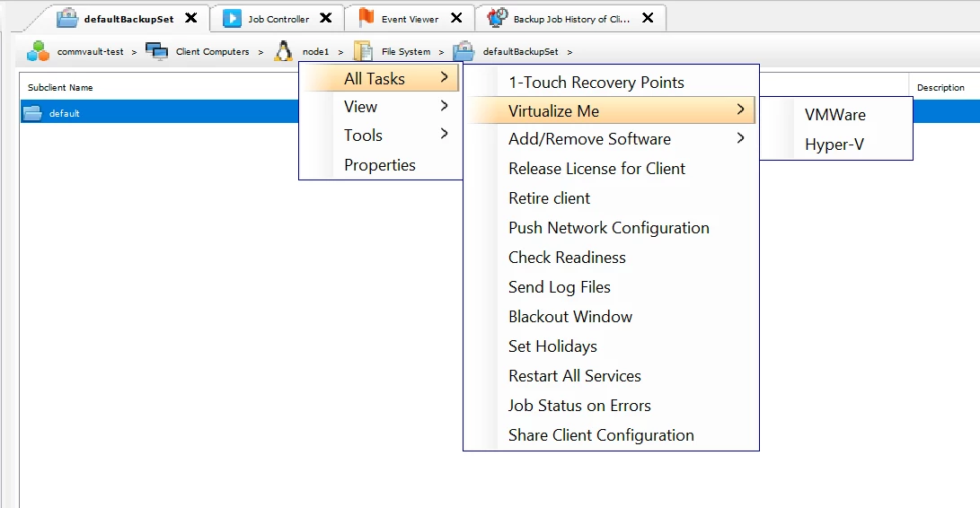Expand the Virtualize Me submenu arrow
980x508 pixels.
click(x=741, y=109)
